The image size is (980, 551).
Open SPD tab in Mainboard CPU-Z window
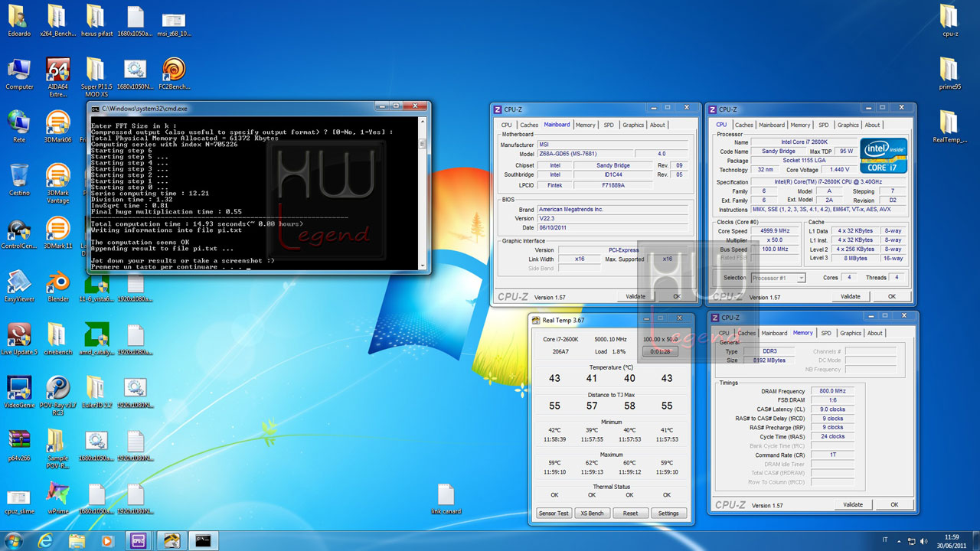(x=609, y=125)
